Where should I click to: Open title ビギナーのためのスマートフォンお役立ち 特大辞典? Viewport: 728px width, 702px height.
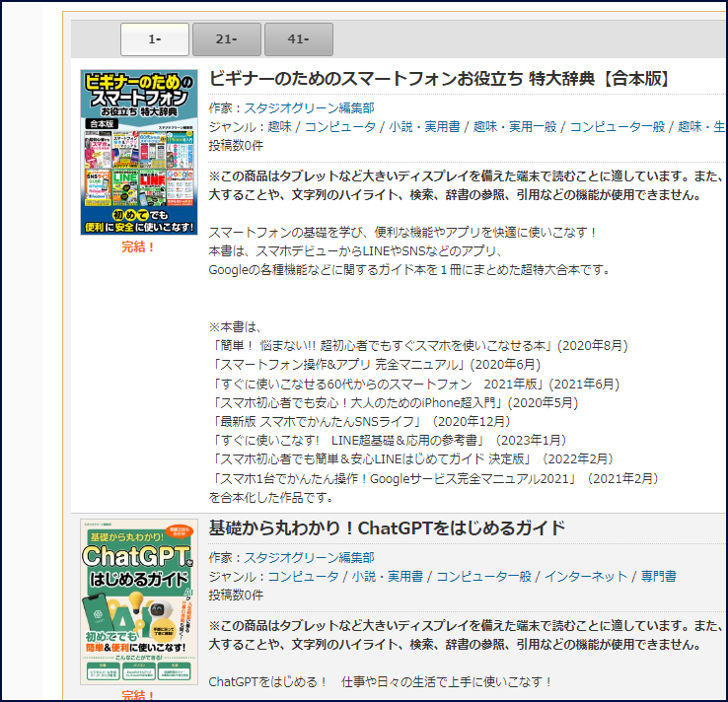pyautogui.click(x=440, y=79)
